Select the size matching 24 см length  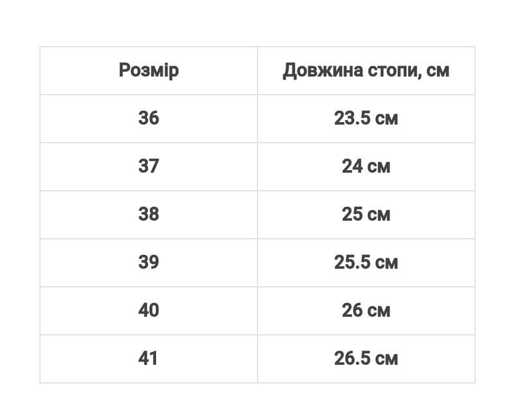pos(148,166)
